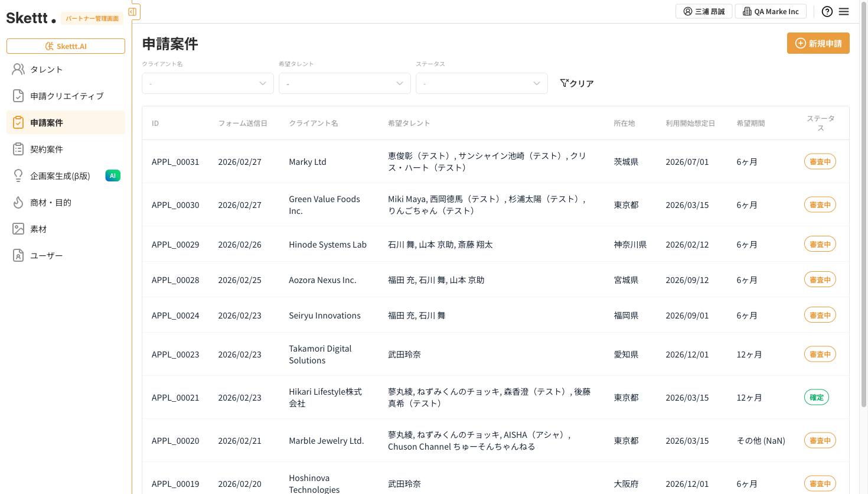Viewport: 868px width, 494px height.
Task: Click the QA Marke Inc organization button
Action: coord(770,11)
